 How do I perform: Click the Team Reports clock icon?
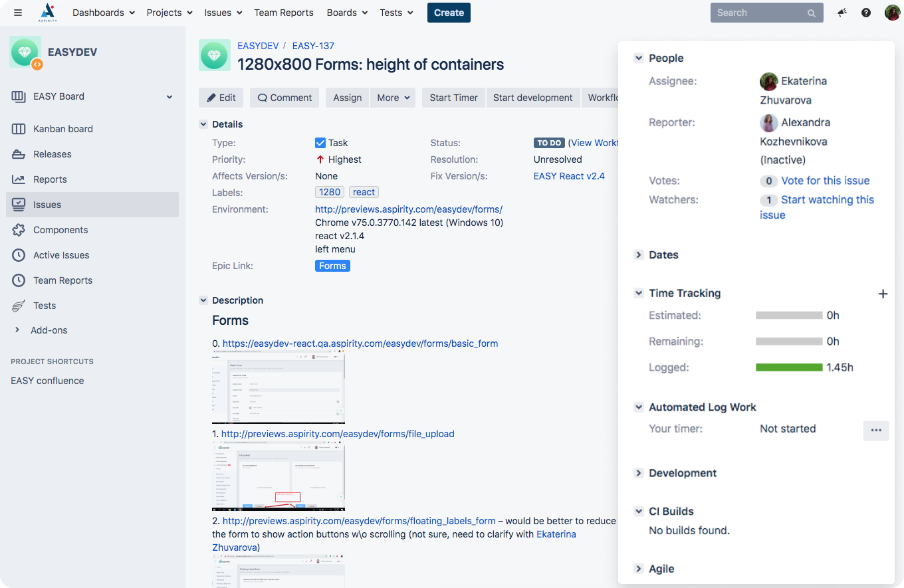tap(19, 280)
